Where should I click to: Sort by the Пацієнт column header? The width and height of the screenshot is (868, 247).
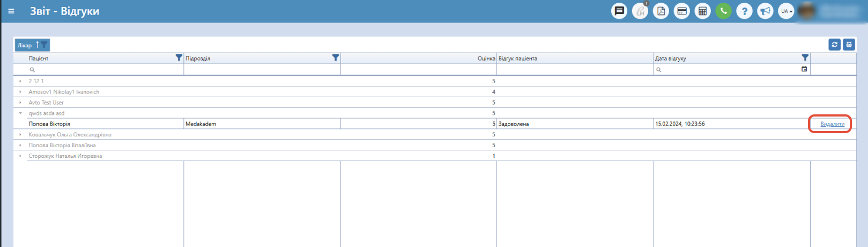point(39,58)
